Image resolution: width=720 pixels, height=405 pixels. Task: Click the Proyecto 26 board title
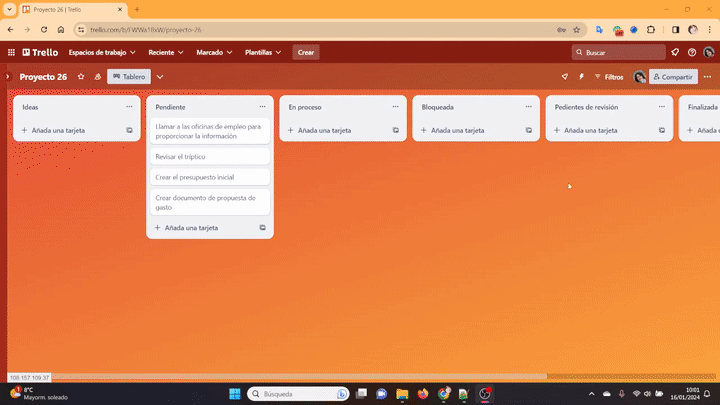[43, 77]
